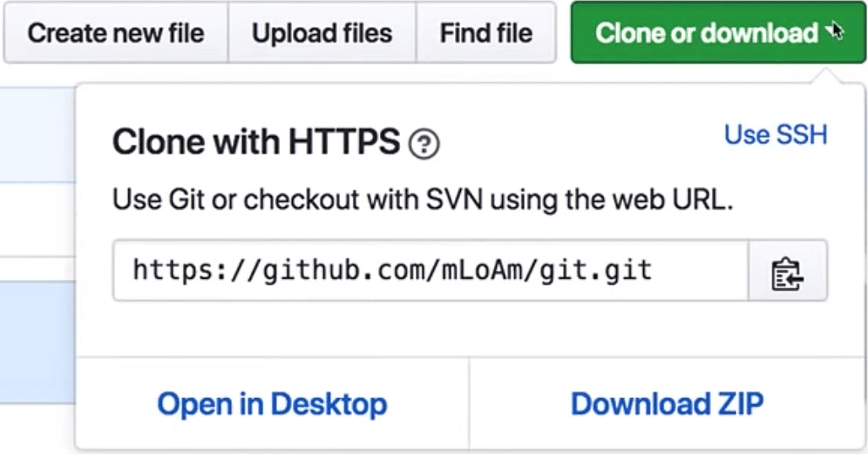
Task: Click the Open in Desktop button
Action: 273,404
